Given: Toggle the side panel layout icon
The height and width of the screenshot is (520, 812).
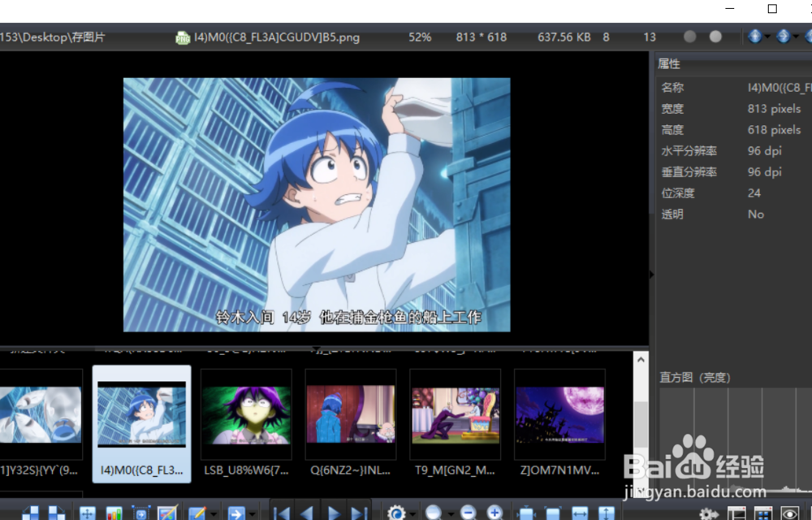Looking at the screenshot, I should pyautogui.click(x=736, y=513).
